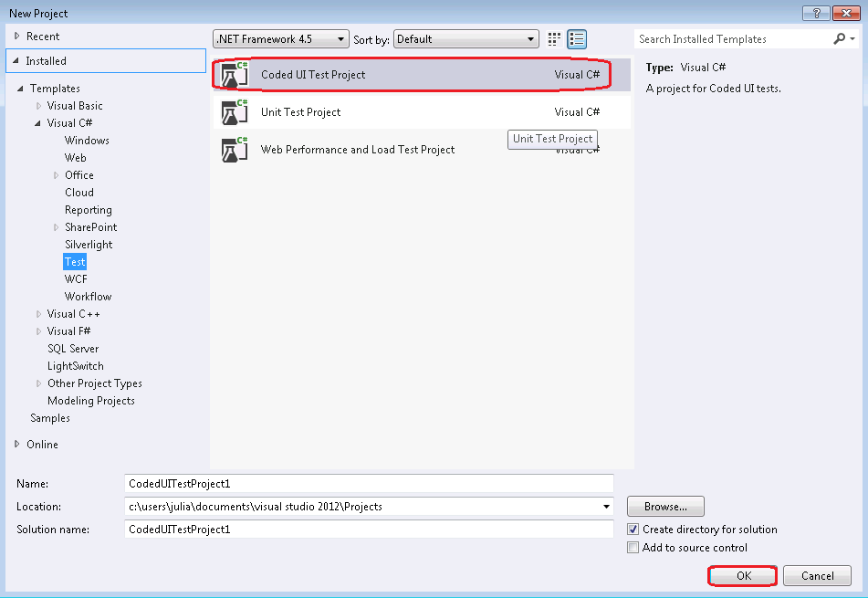Click the search magnifier icon
This screenshot has width=868, height=598.
[839, 38]
